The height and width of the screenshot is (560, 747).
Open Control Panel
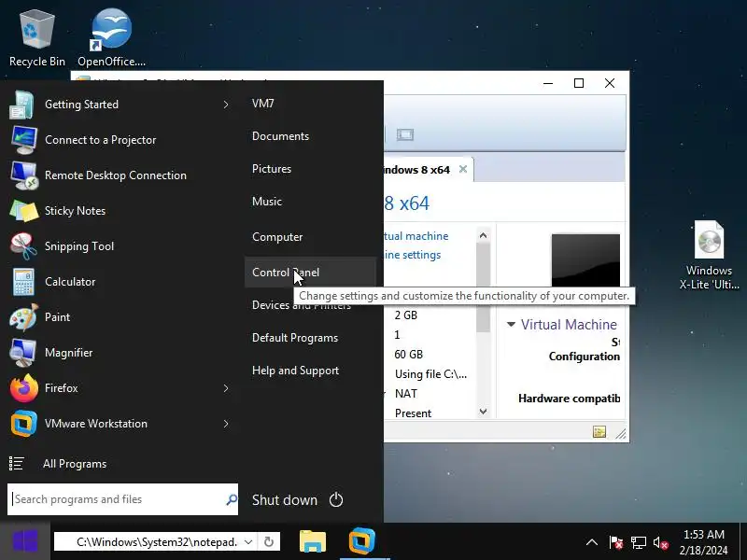(x=310, y=273)
